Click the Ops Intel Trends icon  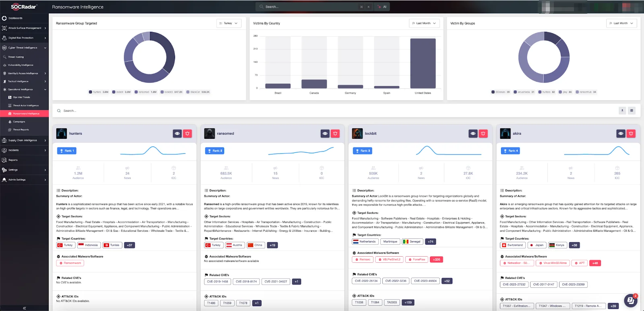coord(10,97)
